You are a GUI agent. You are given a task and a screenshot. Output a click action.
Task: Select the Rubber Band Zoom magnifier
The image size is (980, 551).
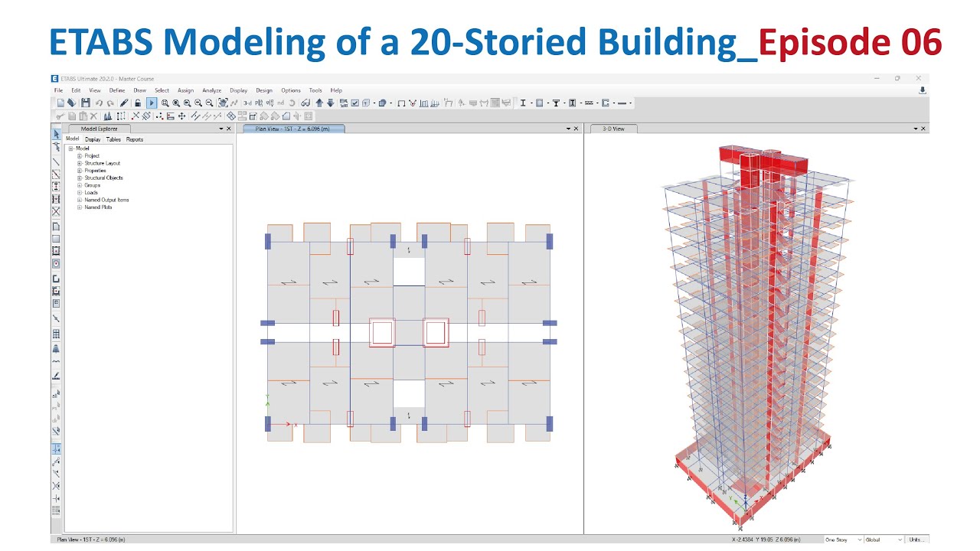point(165,103)
